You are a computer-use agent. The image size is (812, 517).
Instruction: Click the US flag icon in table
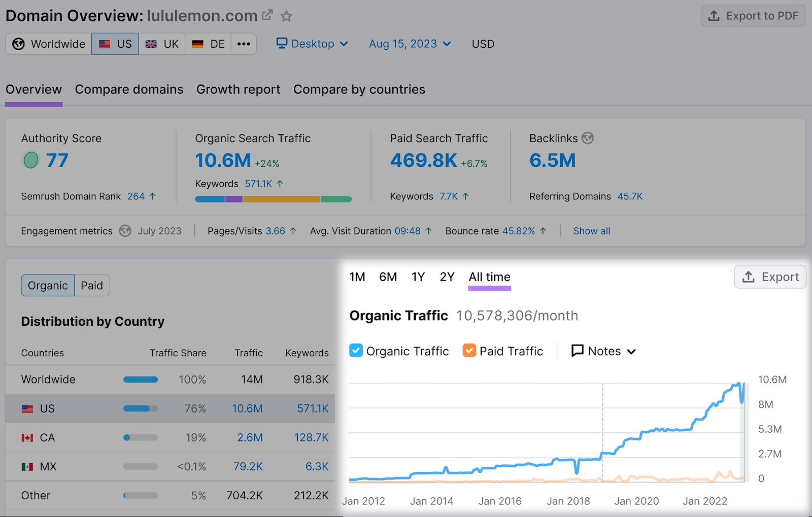click(27, 409)
